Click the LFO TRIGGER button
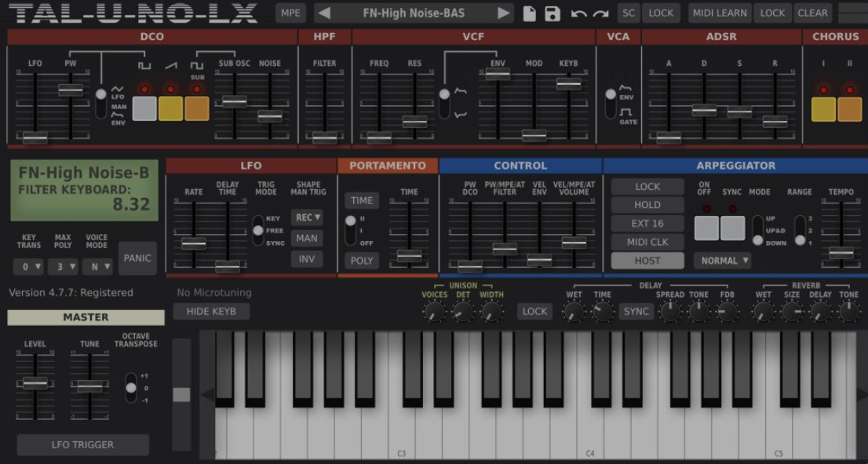 (x=82, y=444)
